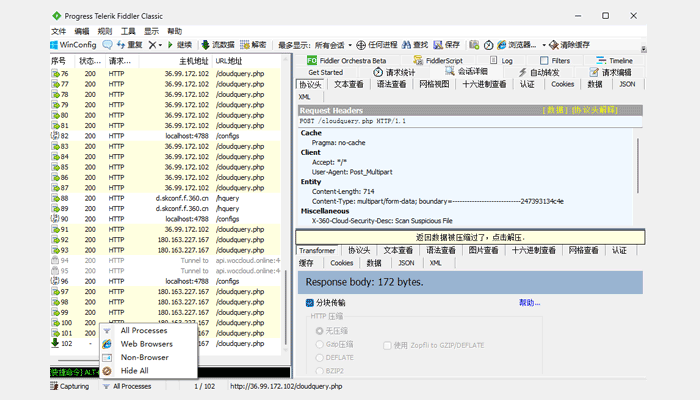The height and width of the screenshot is (400, 700).
Task: Click the comment speech bubble icon
Action: pyautogui.click(x=108, y=45)
